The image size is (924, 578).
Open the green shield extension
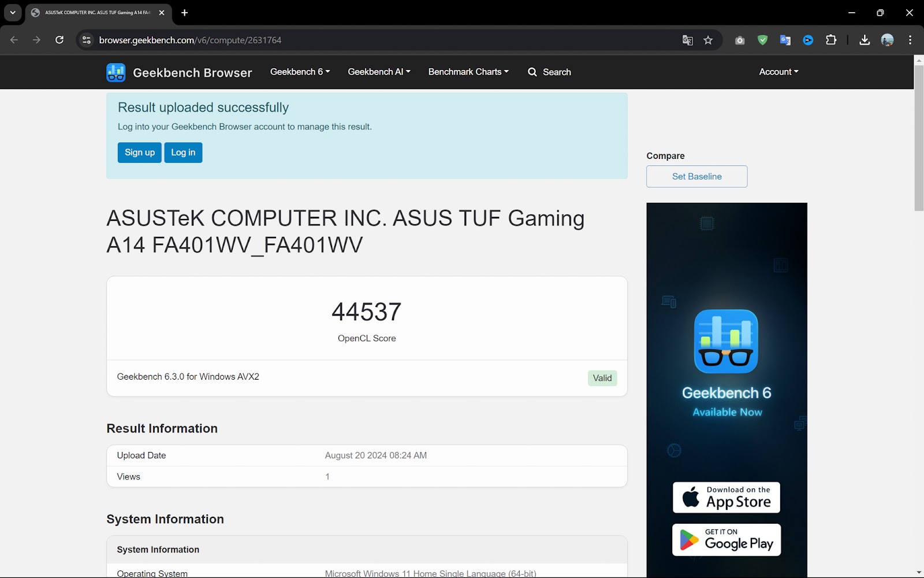tap(762, 40)
